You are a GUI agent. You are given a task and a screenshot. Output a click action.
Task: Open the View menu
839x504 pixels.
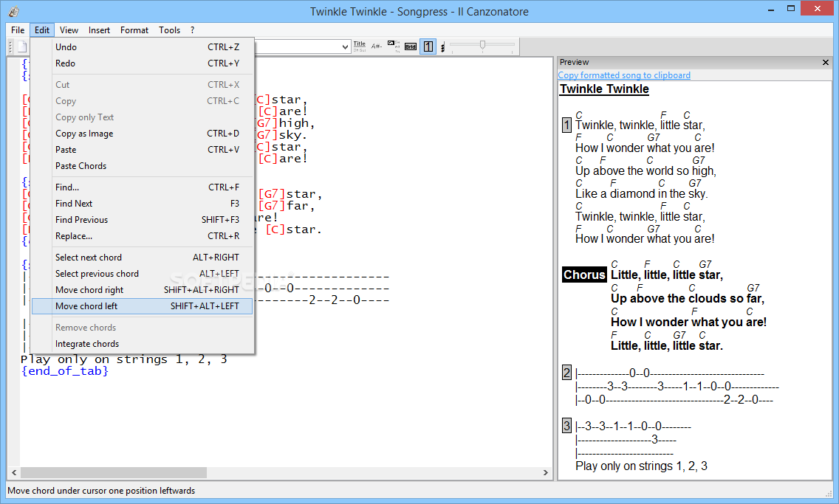(69, 30)
